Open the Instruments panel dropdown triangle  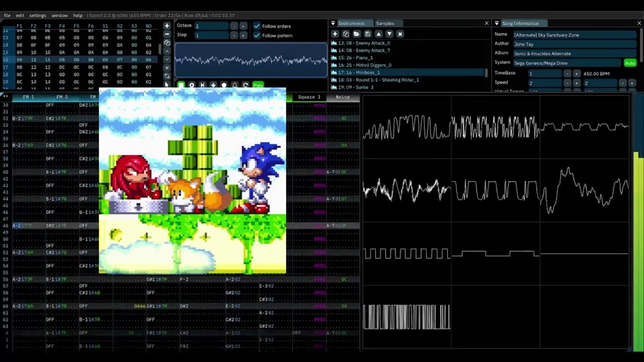333,23
